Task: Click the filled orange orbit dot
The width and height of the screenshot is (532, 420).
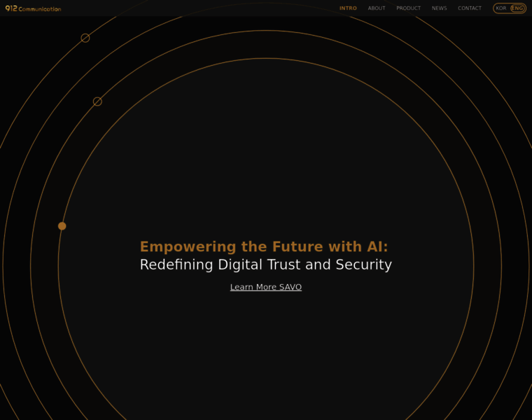Action: [x=62, y=226]
